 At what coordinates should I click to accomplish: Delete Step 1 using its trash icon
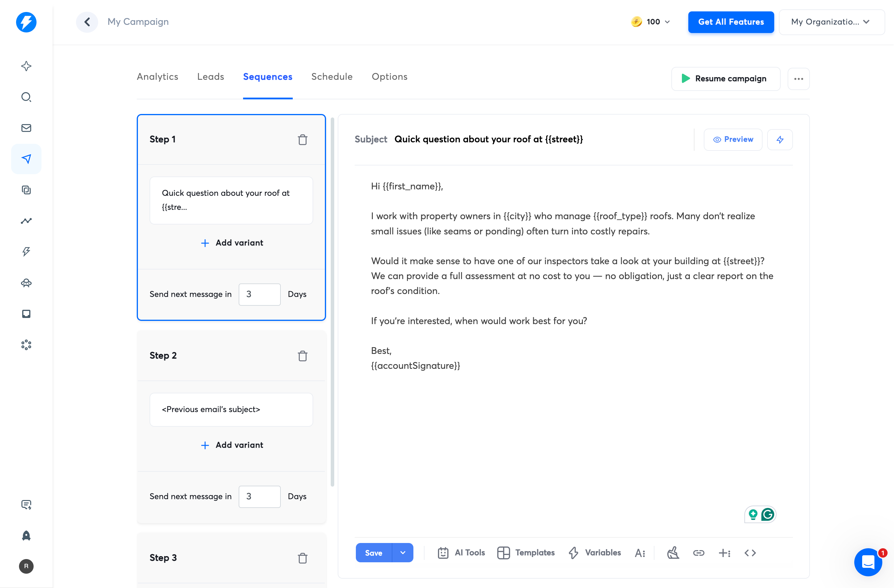pyautogui.click(x=303, y=139)
